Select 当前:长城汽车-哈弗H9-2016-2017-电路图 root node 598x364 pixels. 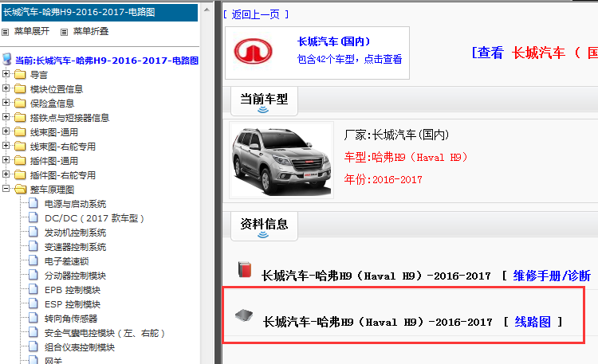[x=107, y=61]
